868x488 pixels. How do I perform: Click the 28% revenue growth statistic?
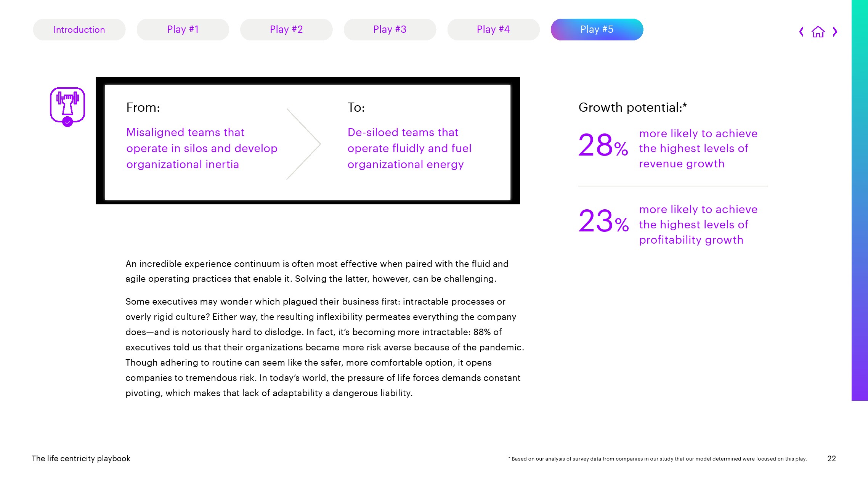603,146
